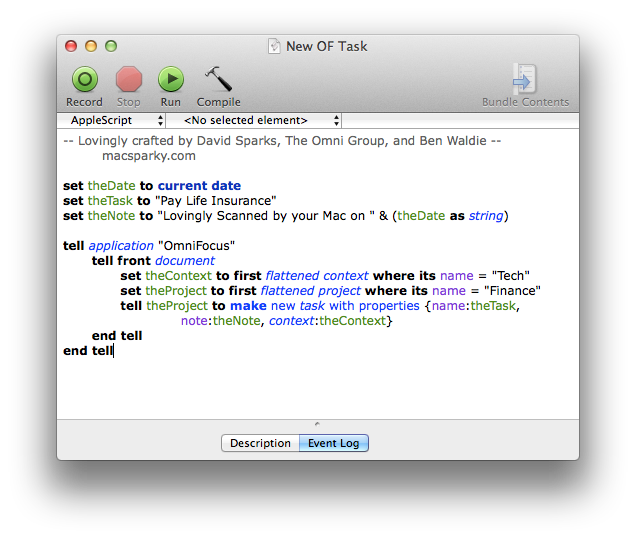
Task: Click the 'make' command word
Action: [x=248, y=306]
